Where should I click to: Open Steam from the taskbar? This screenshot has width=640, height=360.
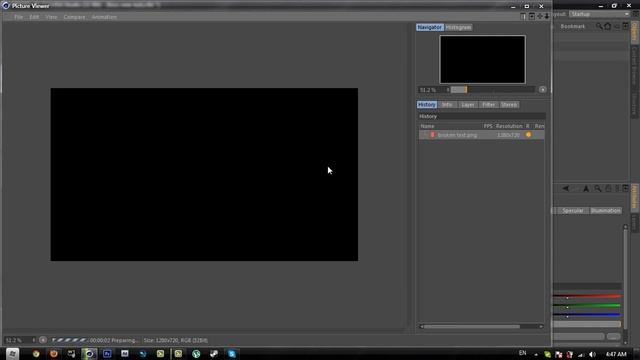(x=214, y=354)
